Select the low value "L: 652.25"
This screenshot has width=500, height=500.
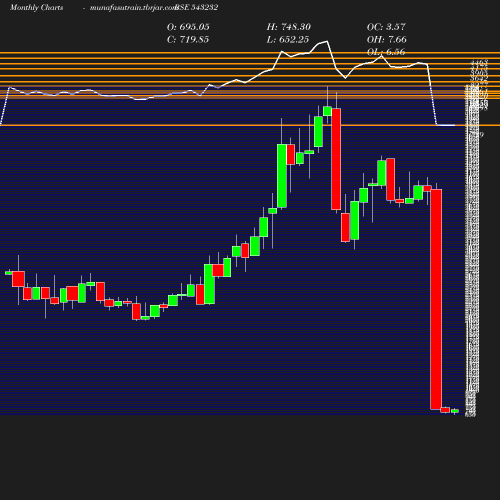tap(288, 39)
